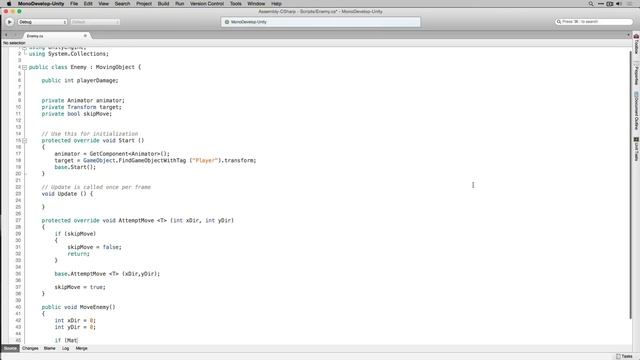Click the MonoDevelop-Unity status bar area
This screenshot has height=360, width=640.
tap(320, 22)
